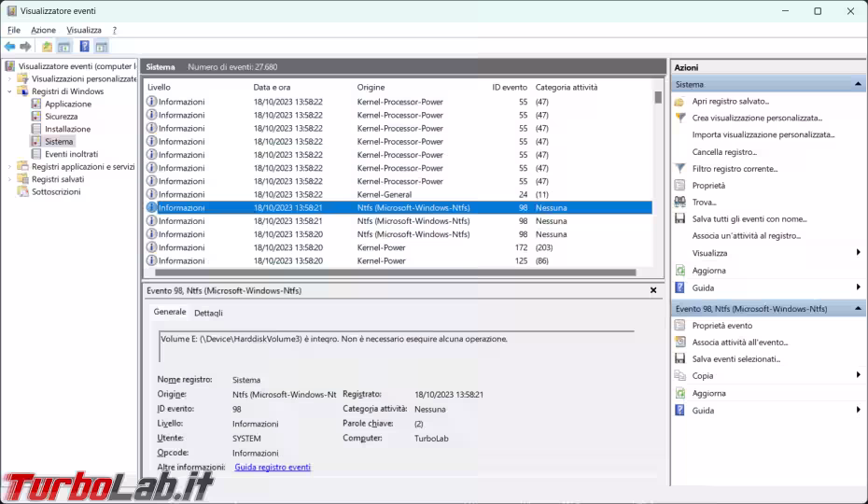Open the File menu
868x504 pixels.
click(x=14, y=30)
